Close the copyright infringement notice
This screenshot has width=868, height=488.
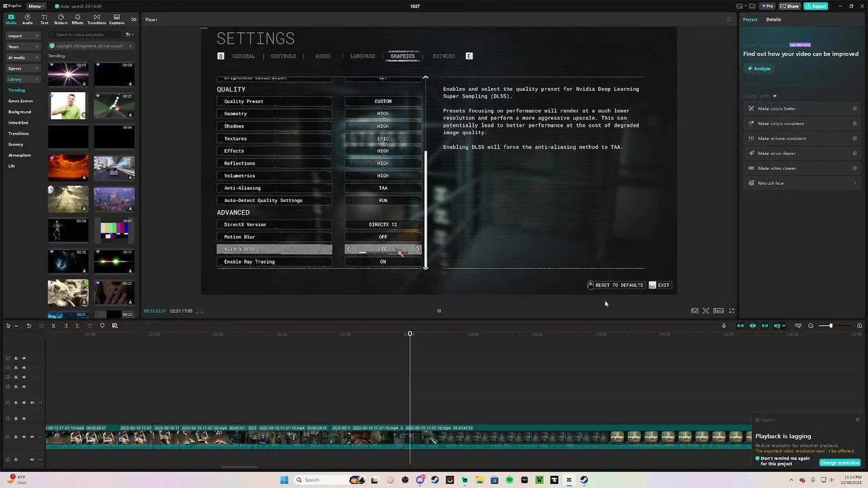point(129,46)
